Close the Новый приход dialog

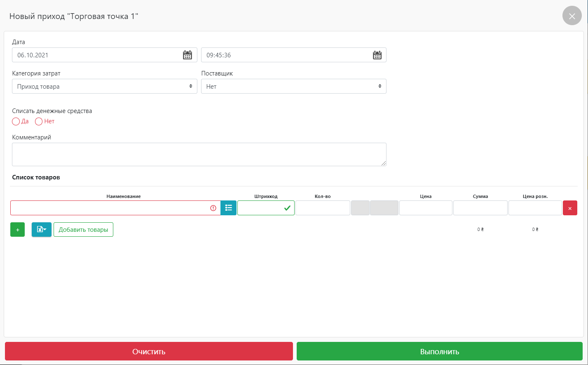point(572,16)
